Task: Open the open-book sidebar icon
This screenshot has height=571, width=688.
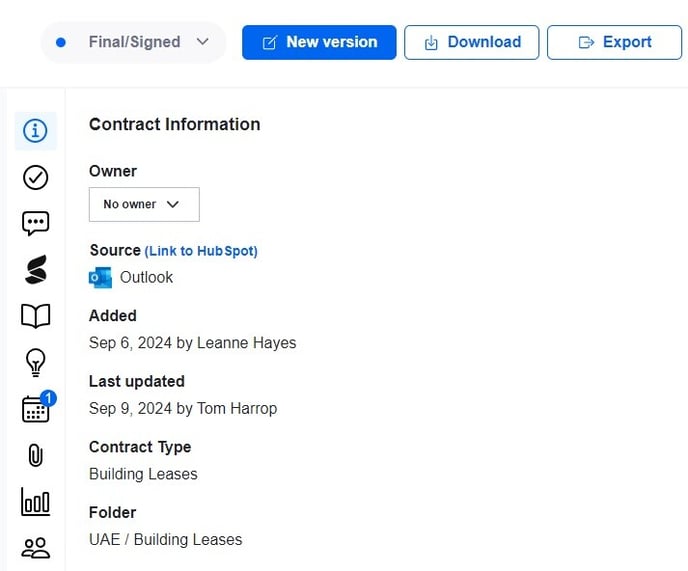Action: pyautogui.click(x=35, y=316)
